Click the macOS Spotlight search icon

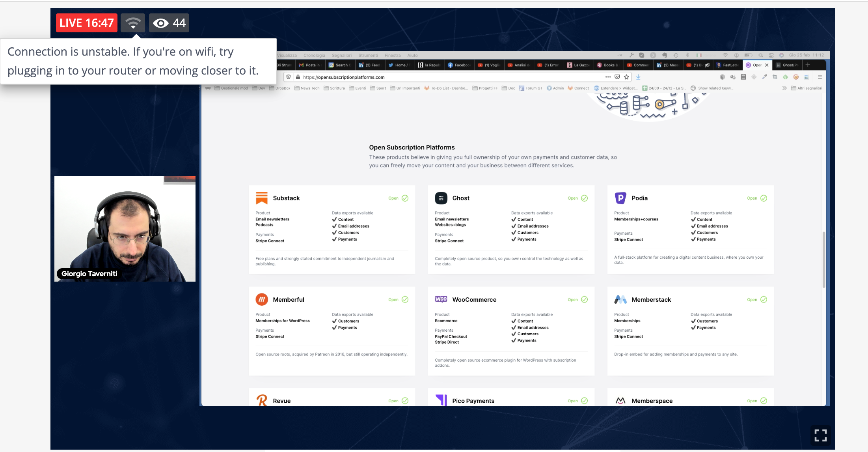point(761,55)
